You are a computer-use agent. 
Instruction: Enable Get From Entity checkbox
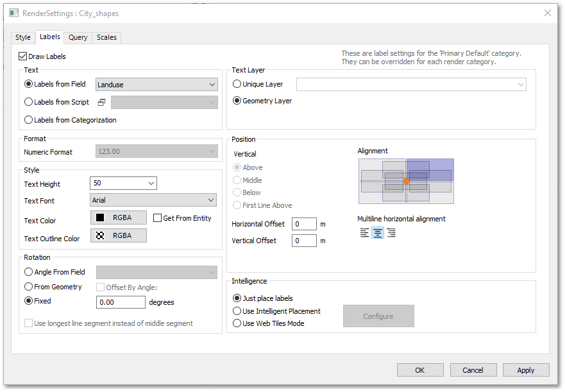(x=157, y=218)
